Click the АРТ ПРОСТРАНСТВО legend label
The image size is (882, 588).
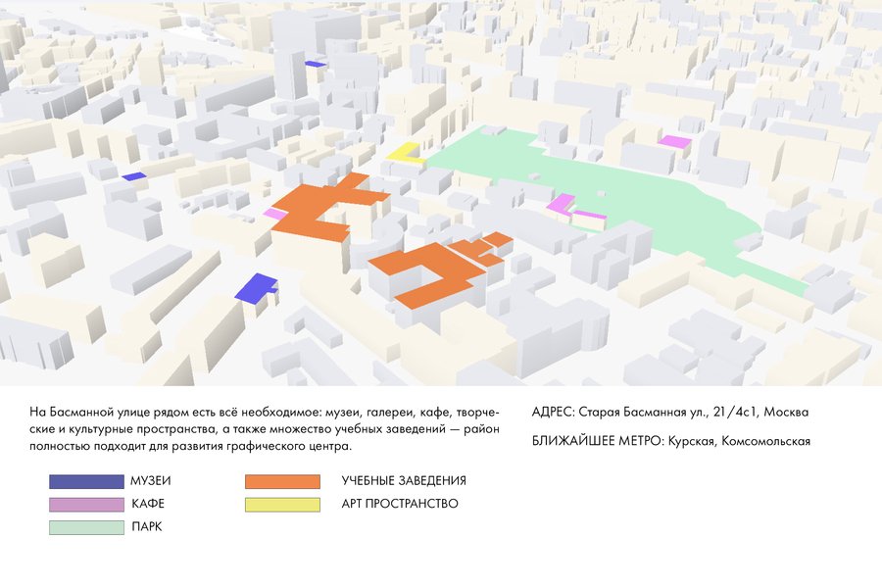pos(400,504)
